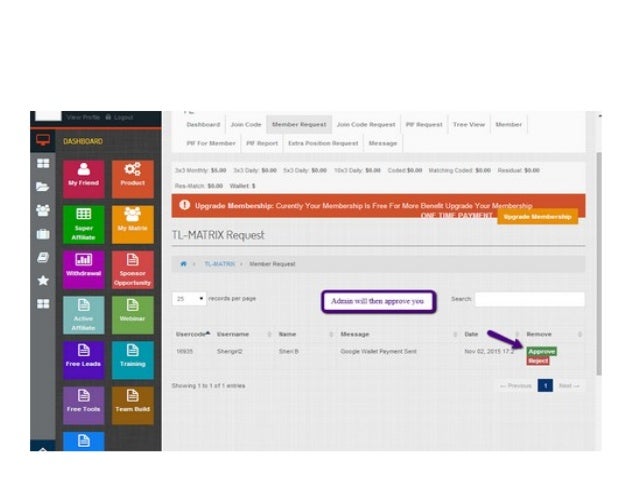Select the bottom grid icon under the star

pos(43,304)
